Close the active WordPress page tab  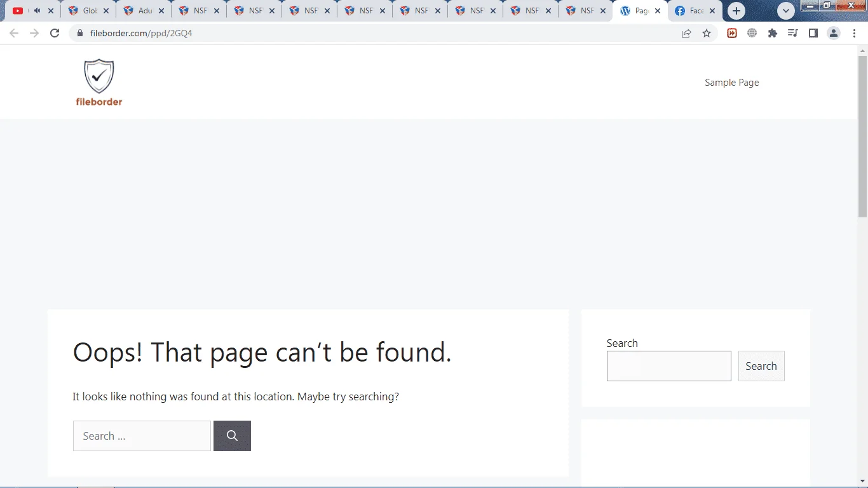[x=658, y=11]
